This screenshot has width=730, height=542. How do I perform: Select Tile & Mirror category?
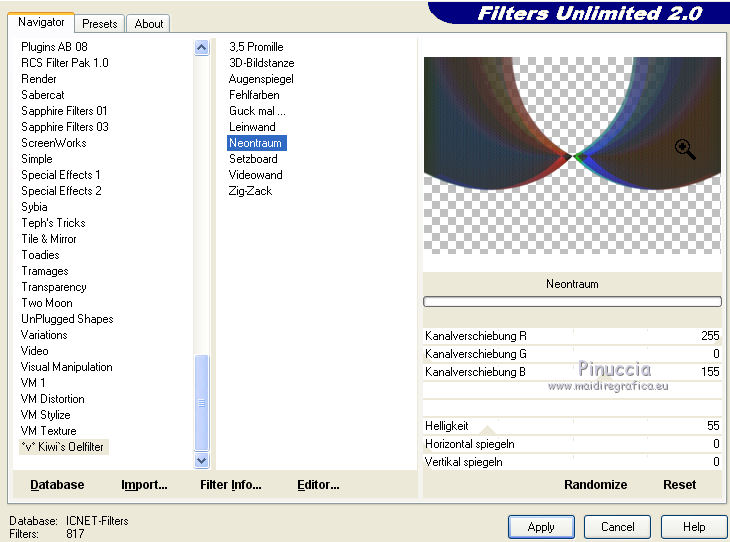pos(49,239)
